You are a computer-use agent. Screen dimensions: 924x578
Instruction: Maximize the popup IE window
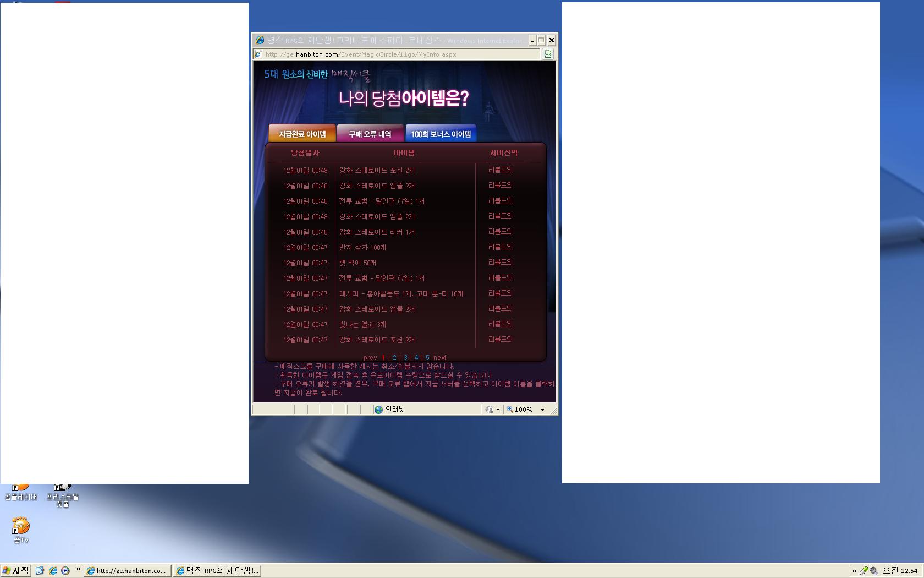point(541,40)
